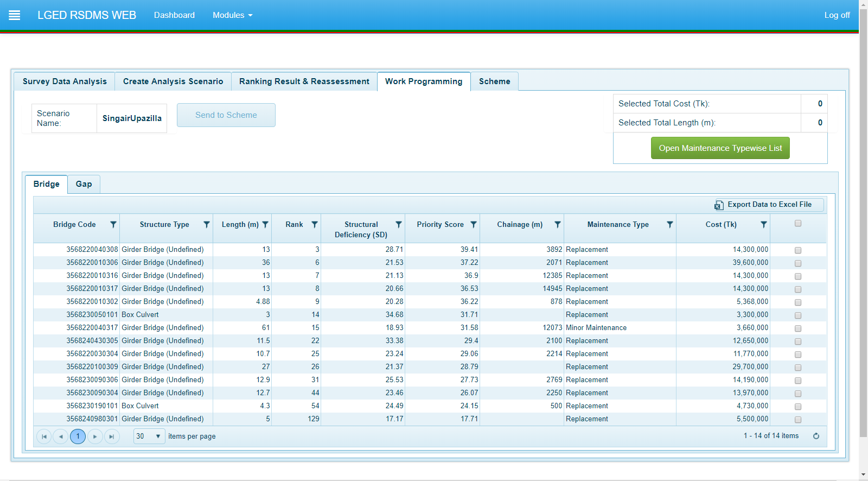Check the row for bridge 3568230090306
868x481 pixels.
(798, 381)
